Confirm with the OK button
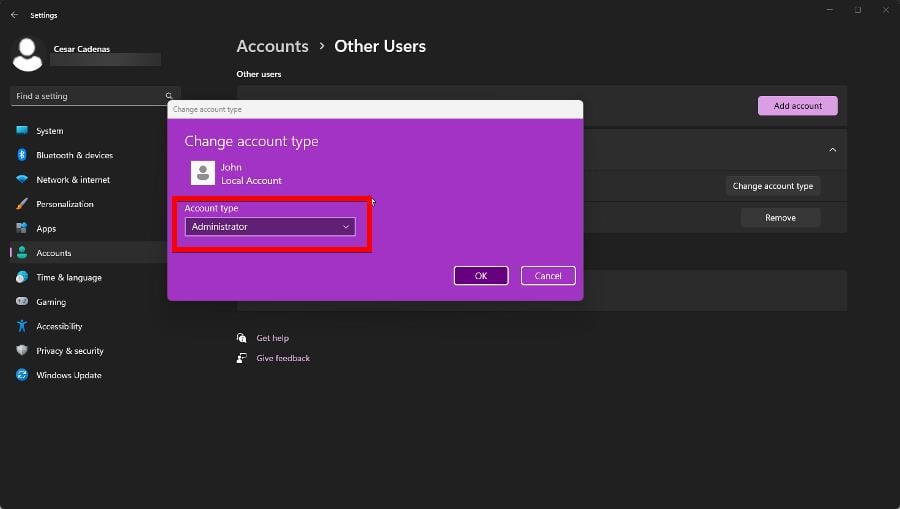This screenshot has height=509, width=900. [481, 275]
